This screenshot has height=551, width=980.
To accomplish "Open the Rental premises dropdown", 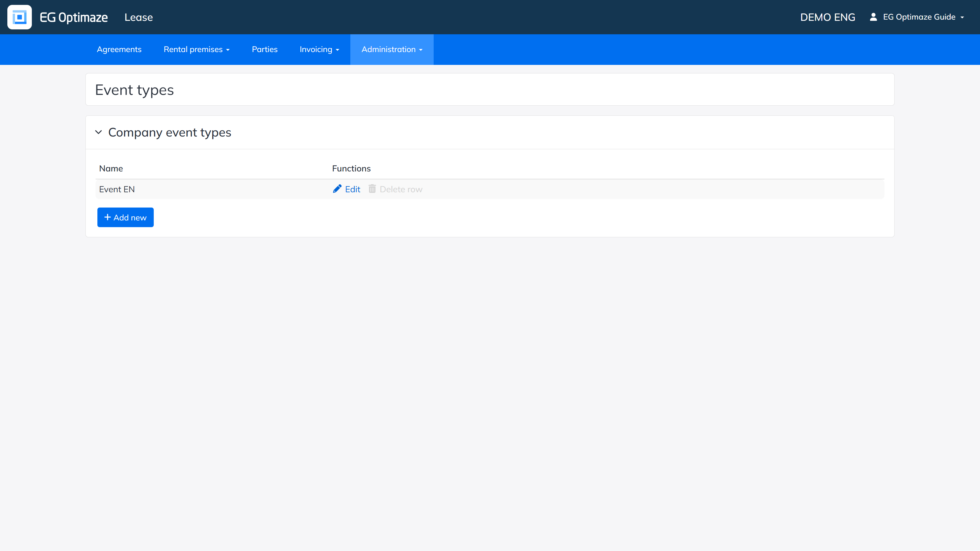I will [197, 49].
